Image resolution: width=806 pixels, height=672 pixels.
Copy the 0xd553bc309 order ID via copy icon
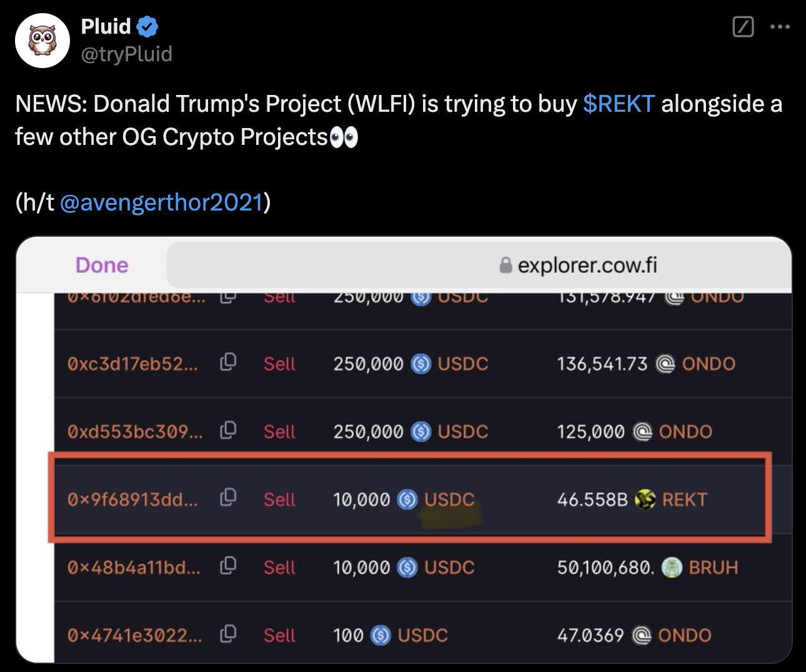(x=228, y=430)
